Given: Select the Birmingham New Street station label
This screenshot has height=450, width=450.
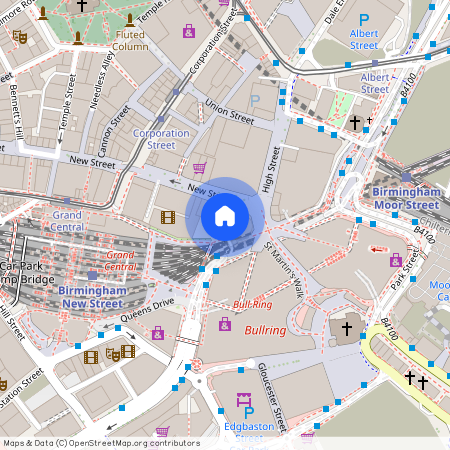Looking at the screenshot, I should (x=92, y=297).
